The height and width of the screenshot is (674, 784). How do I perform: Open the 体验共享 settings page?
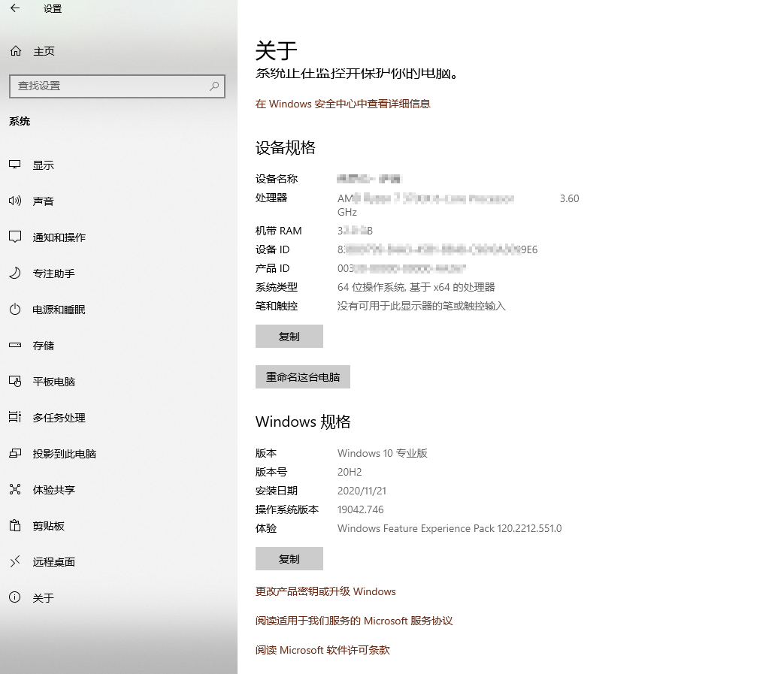pos(119,490)
